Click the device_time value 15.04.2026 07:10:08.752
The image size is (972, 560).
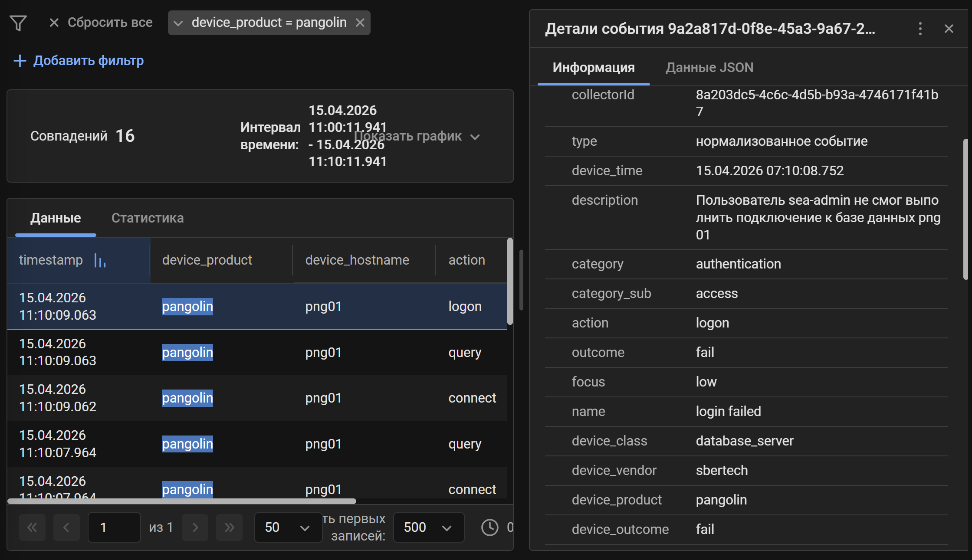pyautogui.click(x=770, y=170)
